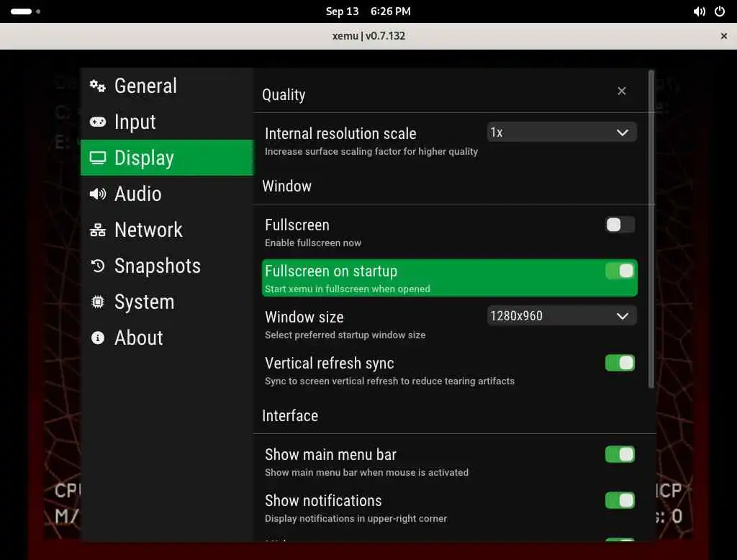Open the Snapshots history clock icon

tap(98, 266)
